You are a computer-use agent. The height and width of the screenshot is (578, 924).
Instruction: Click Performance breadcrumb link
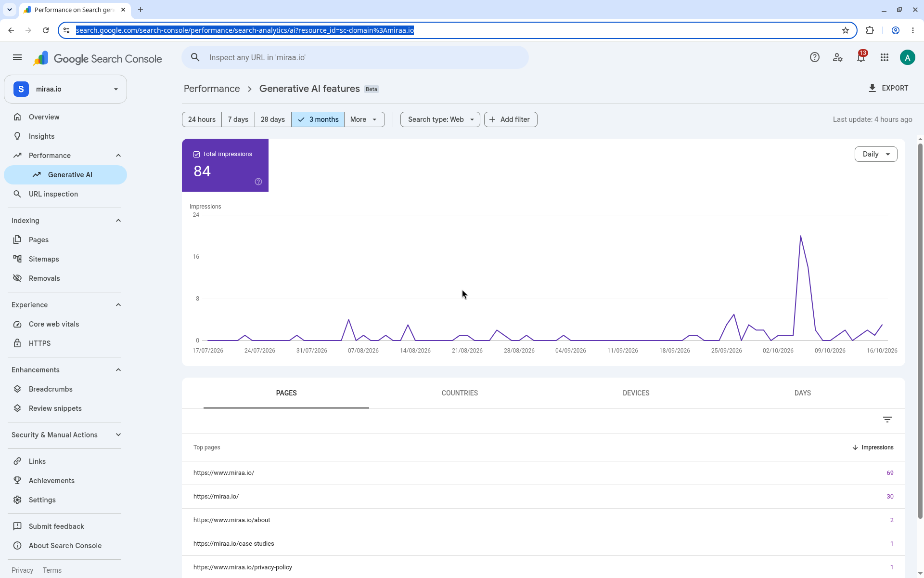212,89
